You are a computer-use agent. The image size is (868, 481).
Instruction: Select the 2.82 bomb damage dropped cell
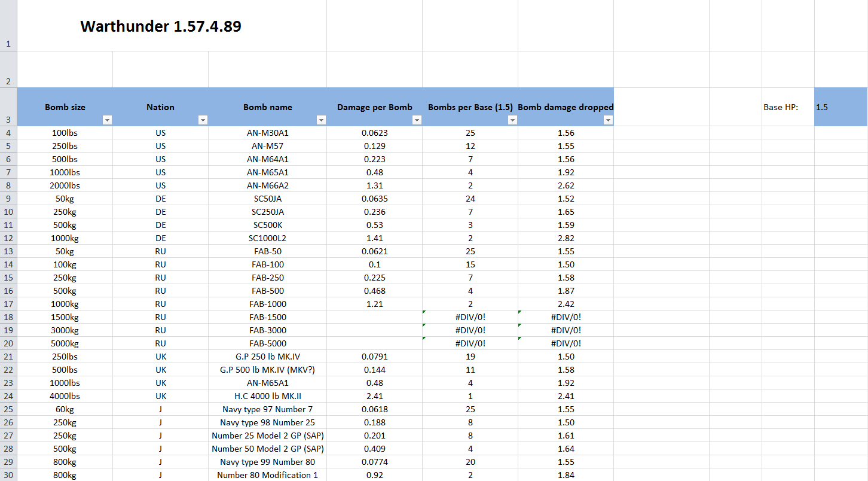[x=566, y=238]
